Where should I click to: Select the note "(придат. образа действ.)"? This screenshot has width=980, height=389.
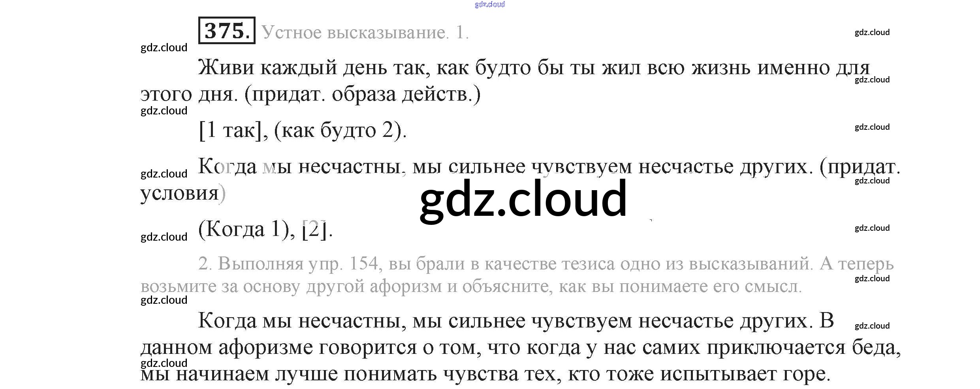(362, 94)
